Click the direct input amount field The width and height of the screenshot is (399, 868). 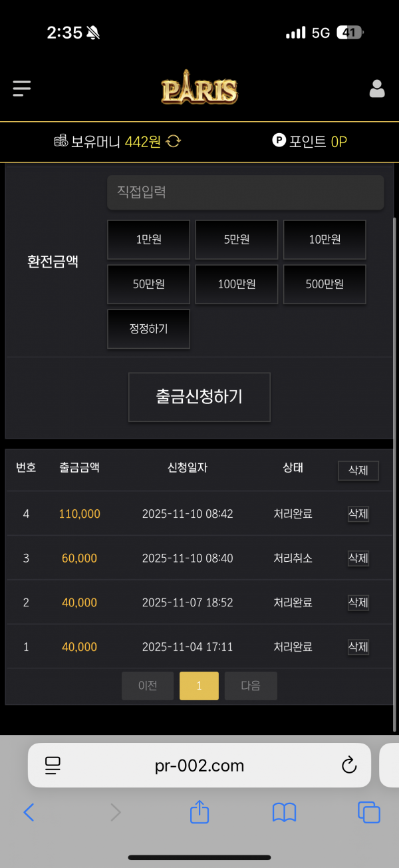(245, 192)
